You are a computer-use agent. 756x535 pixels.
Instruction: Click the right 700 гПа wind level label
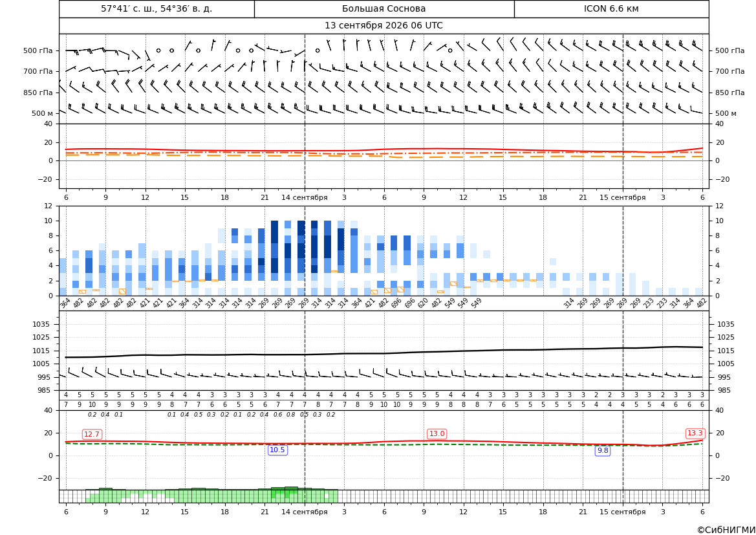[730, 71]
